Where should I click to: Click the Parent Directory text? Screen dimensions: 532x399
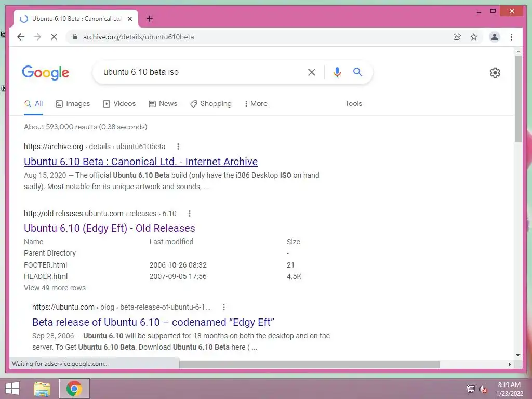(50, 253)
